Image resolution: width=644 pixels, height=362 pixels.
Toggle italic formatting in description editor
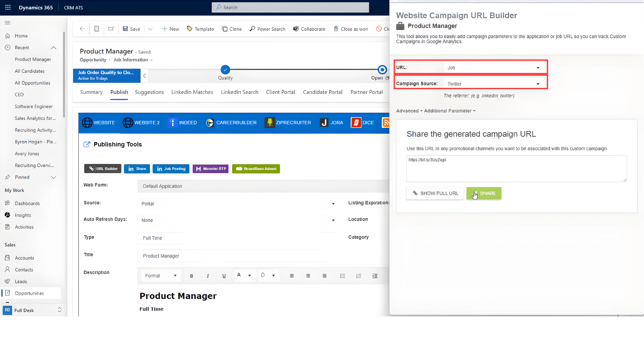[x=208, y=276]
